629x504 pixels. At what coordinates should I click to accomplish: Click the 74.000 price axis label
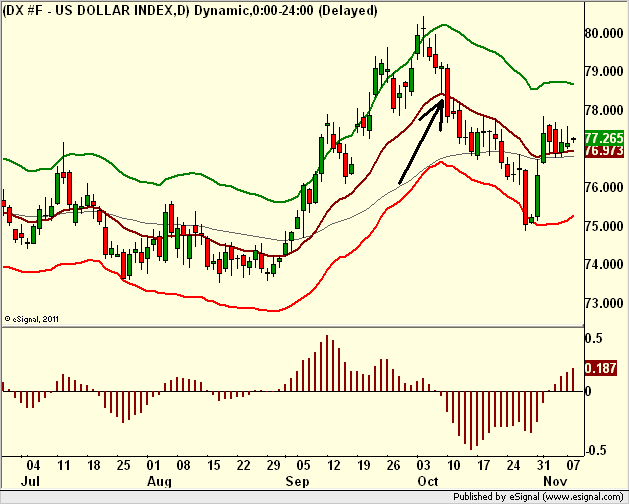click(x=604, y=264)
